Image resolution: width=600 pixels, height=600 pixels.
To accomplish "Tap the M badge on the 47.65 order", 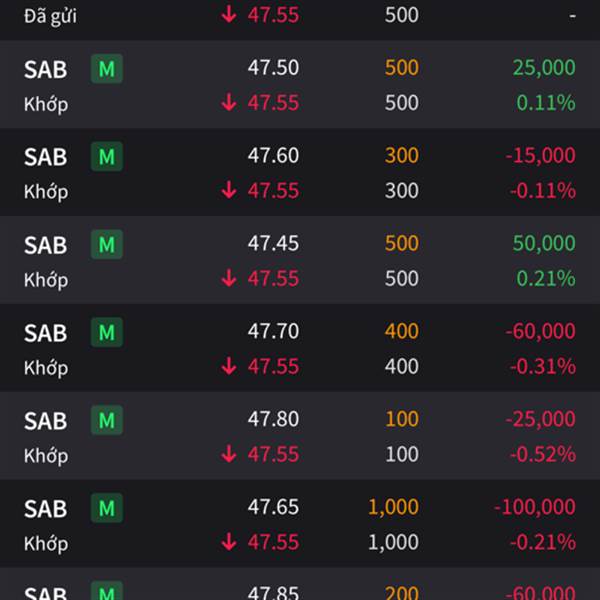I will point(107,508).
